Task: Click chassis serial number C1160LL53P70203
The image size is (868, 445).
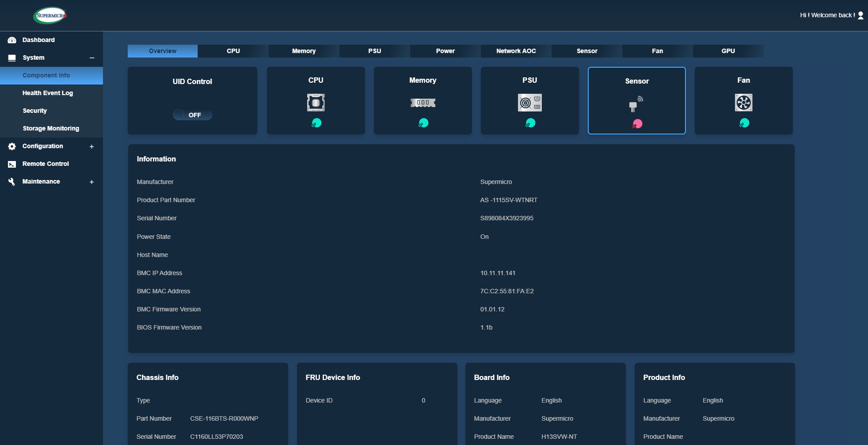Action: [217, 437]
